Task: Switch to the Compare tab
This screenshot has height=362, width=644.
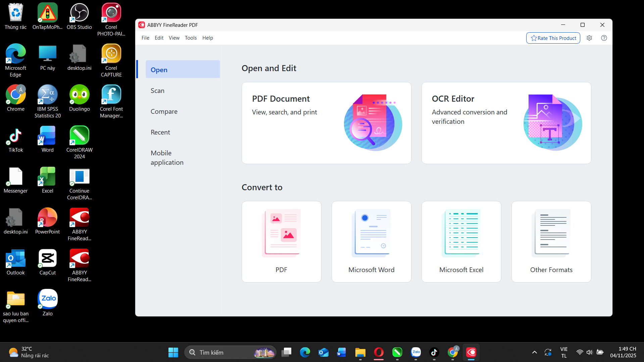Action: tap(164, 111)
